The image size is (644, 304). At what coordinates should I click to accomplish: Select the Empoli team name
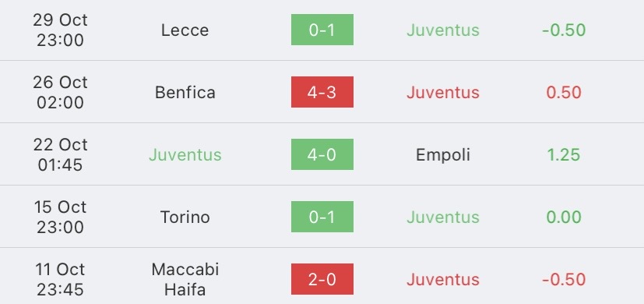pyautogui.click(x=443, y=154)
